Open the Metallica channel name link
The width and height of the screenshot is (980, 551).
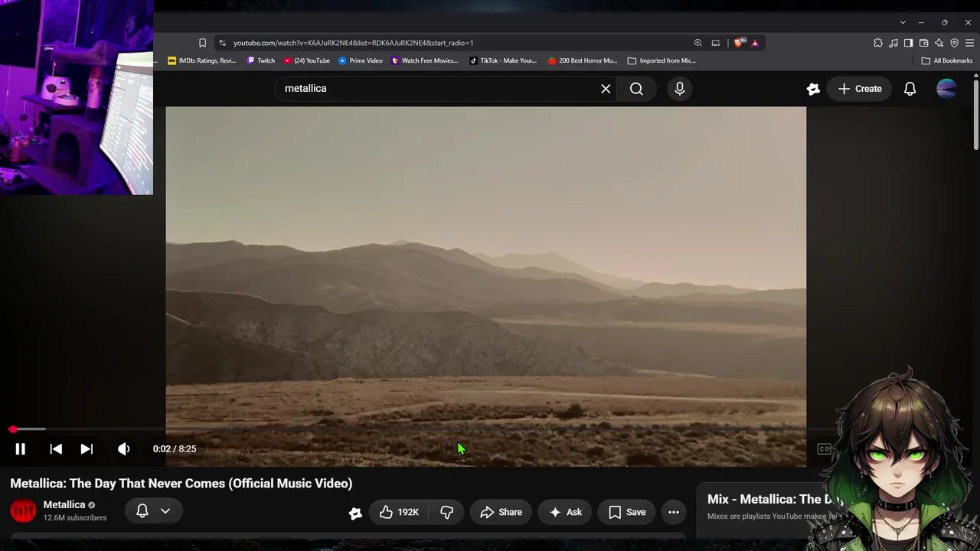point(64,504)
